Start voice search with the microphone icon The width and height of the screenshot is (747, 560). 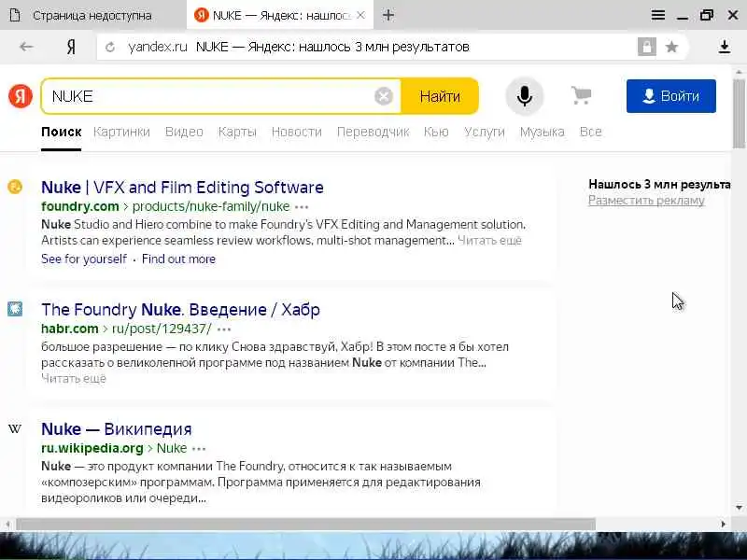point(525,96)
